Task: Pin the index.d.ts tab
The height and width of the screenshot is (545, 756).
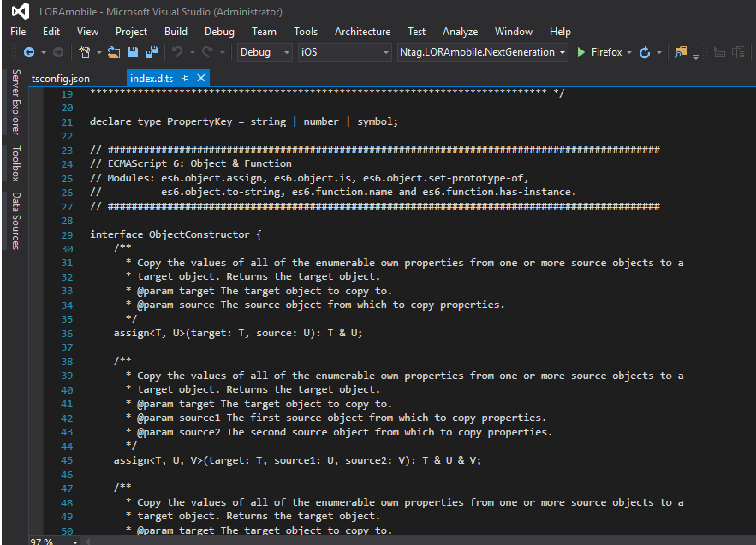Action: point(186,77)
